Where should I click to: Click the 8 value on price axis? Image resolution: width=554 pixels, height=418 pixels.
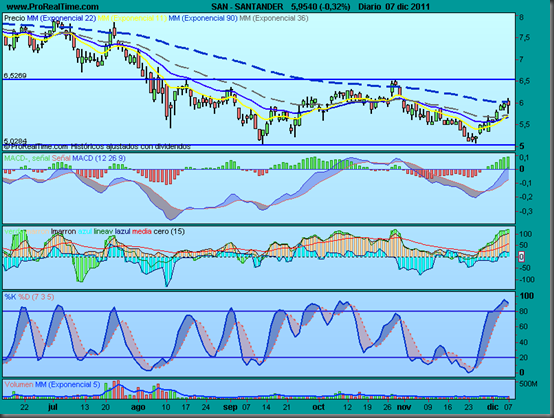coord(521,17)
